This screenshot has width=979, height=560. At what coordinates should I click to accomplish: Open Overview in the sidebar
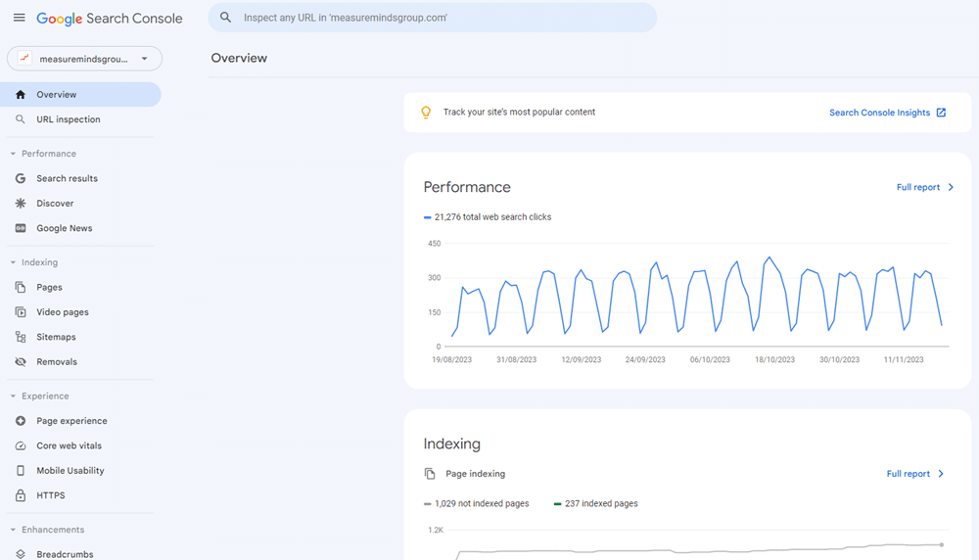coord(80,94)
